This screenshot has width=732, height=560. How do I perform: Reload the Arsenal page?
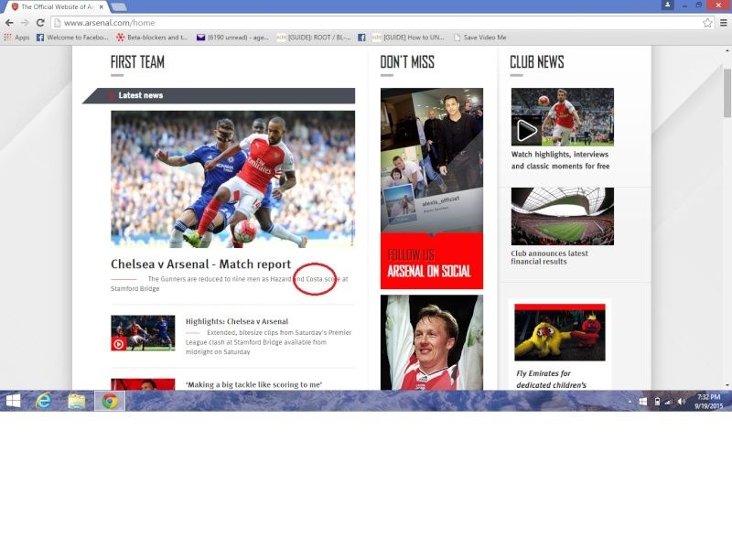point(40,23)
